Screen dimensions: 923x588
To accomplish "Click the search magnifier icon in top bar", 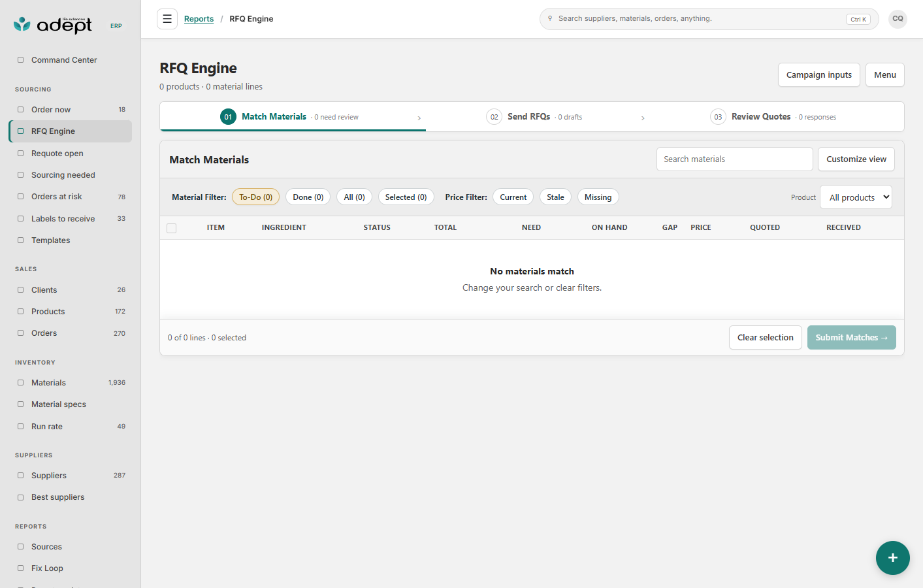I will tap(550, 18).
